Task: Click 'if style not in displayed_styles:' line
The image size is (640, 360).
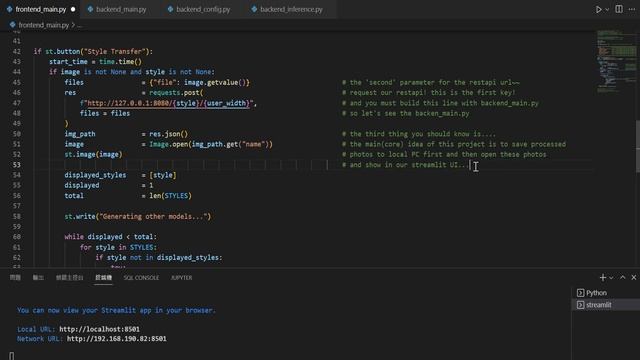Action: point(159,258)
